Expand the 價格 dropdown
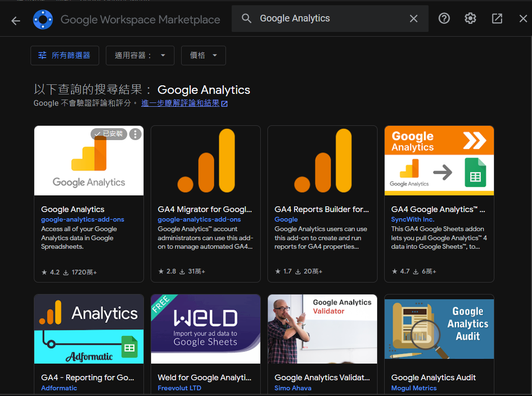 click(x=203, y=55)
